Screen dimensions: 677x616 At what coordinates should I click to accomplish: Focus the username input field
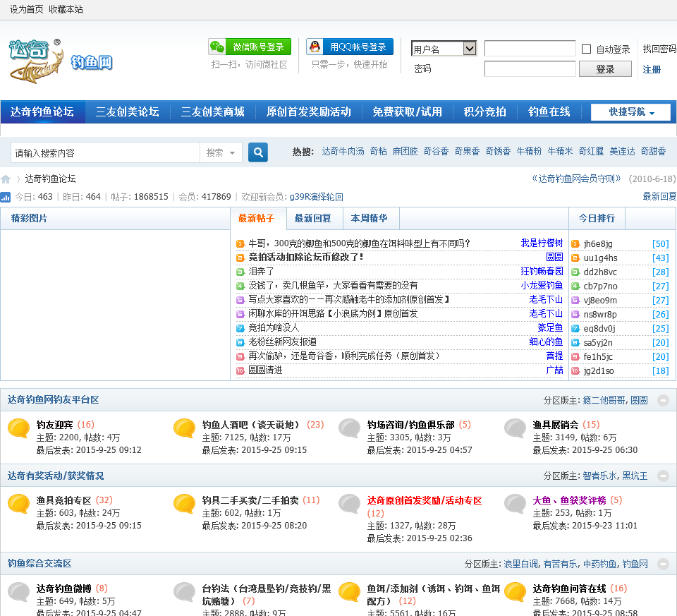(x=530, y=49)
